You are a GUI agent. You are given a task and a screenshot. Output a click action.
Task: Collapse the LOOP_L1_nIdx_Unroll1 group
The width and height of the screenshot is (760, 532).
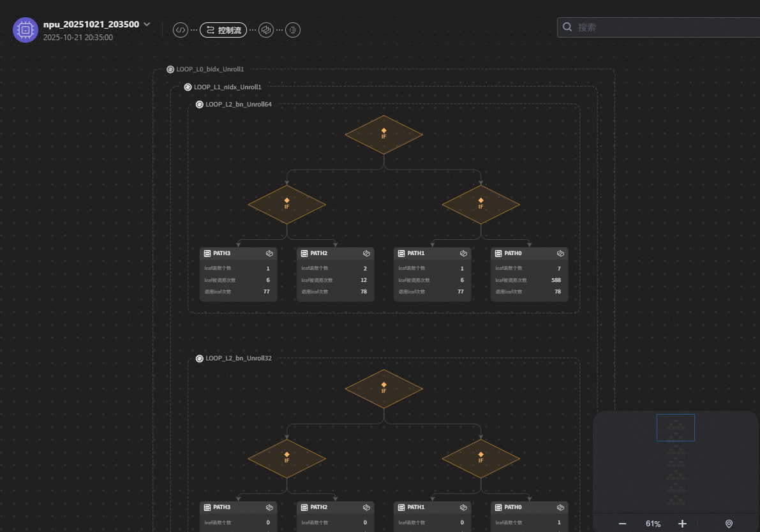pos(188,87)
